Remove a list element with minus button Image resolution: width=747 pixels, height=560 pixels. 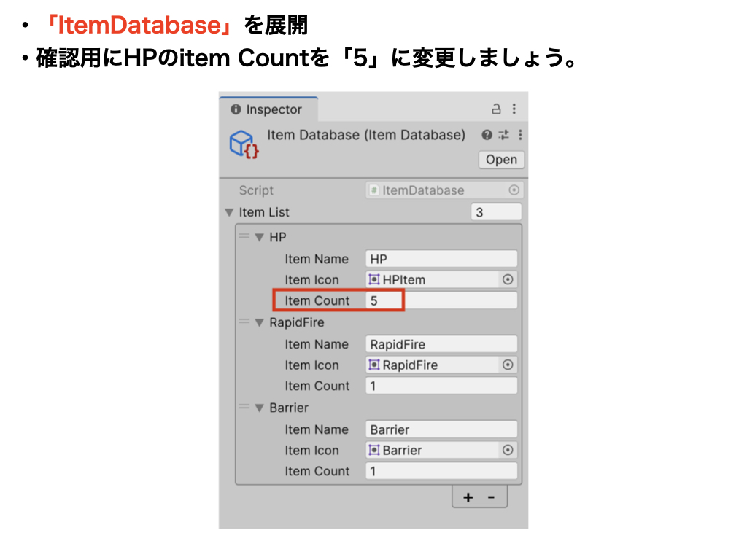pos(491,497)
